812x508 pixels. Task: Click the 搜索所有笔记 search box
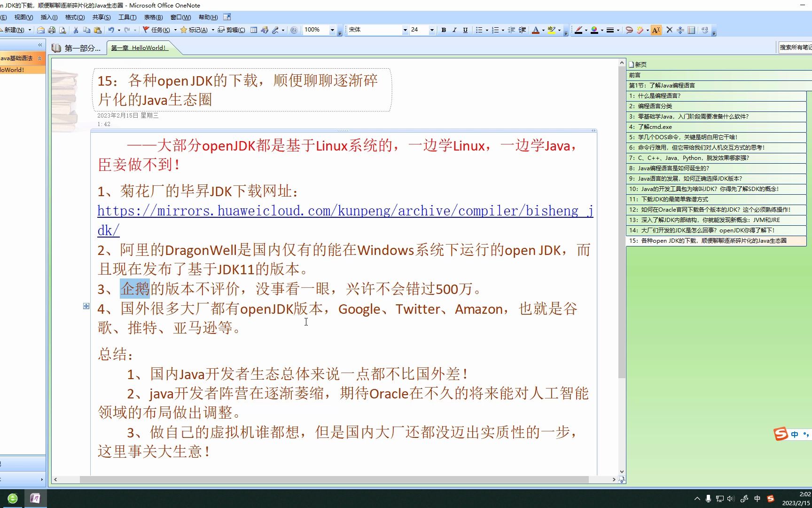795,48
